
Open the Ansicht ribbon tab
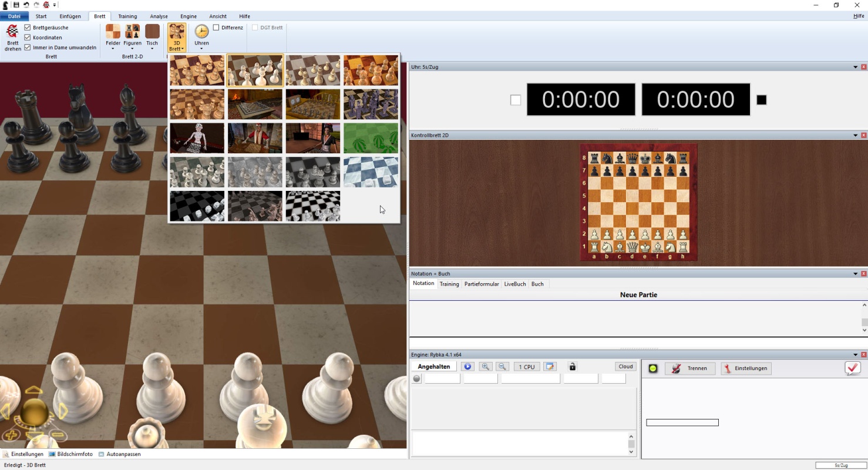(218, 16)
